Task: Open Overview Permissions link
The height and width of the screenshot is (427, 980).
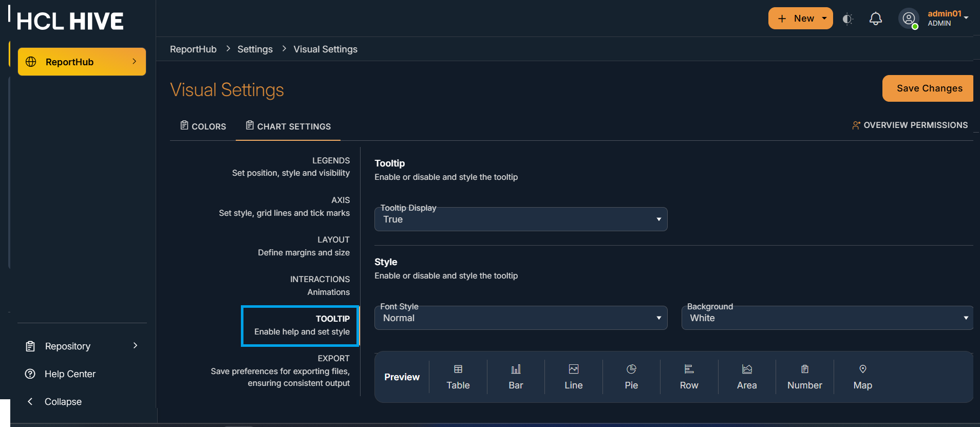Action: [910, 125]
